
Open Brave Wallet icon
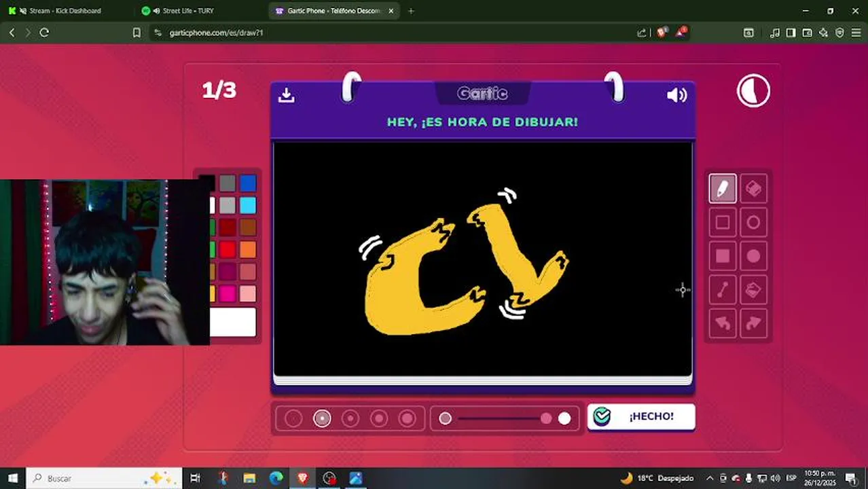click(x=808, y=33)
